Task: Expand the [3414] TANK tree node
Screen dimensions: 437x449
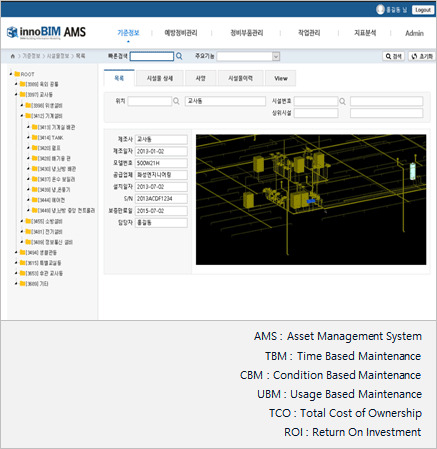Action: [28, 137]
